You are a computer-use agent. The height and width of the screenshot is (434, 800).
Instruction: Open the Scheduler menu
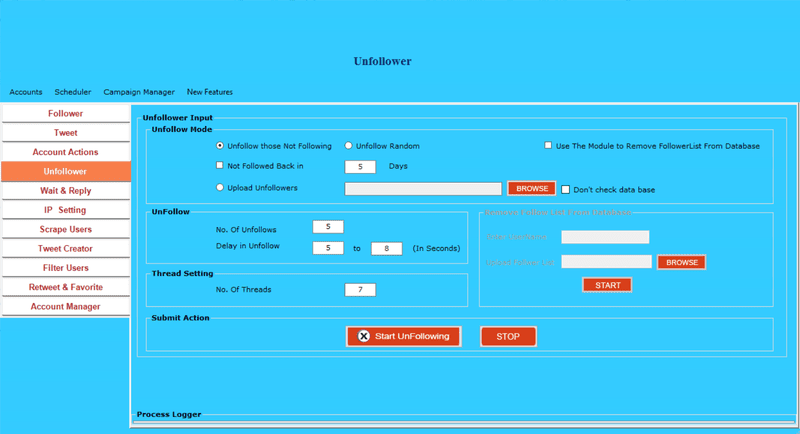73,92
